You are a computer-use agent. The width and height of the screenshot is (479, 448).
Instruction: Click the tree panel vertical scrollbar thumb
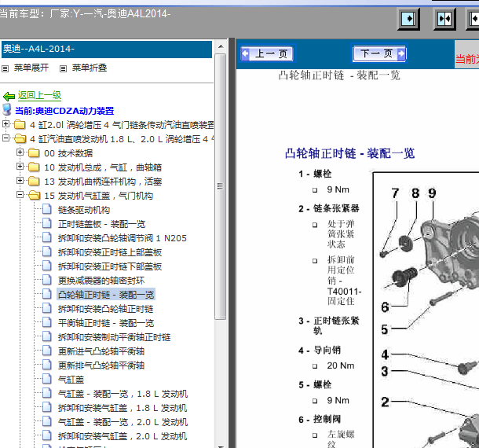220,186
